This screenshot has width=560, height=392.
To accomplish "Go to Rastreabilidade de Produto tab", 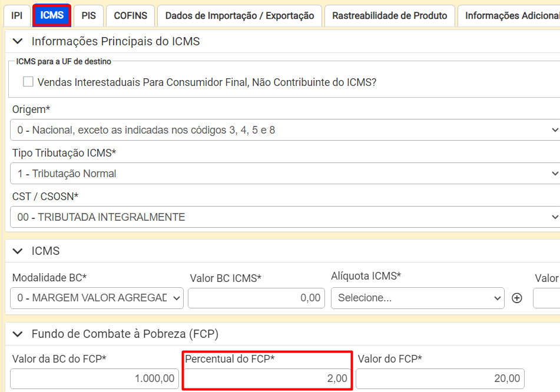I will [x=389, y=16].
